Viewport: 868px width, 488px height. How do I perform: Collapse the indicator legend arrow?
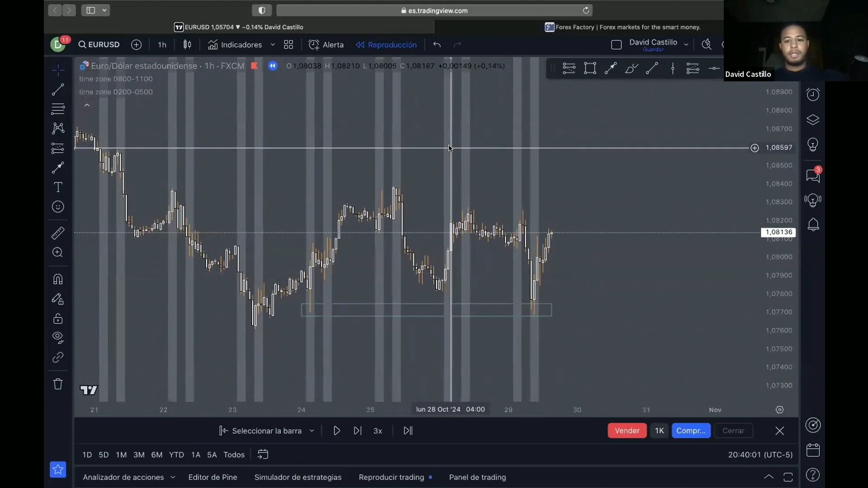(87, 105)
